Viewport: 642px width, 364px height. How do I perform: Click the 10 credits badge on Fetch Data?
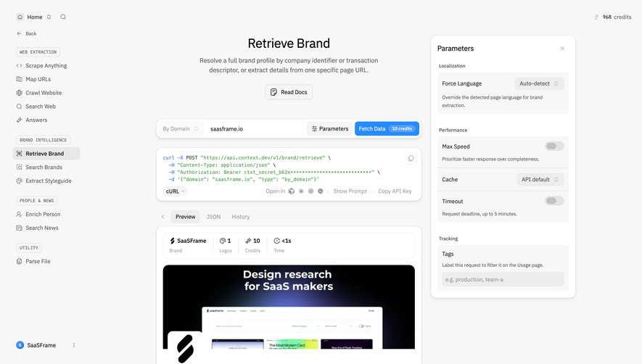coord(402,128)
